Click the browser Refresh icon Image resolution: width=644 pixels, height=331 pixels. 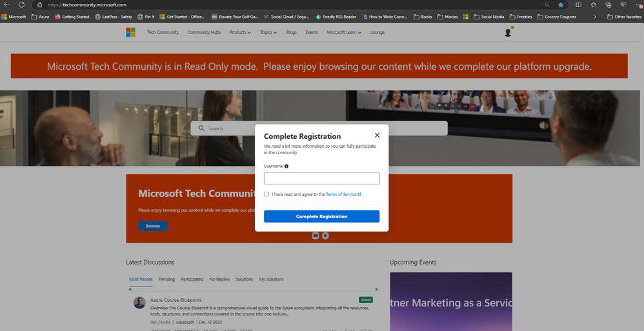click(22, 5)
